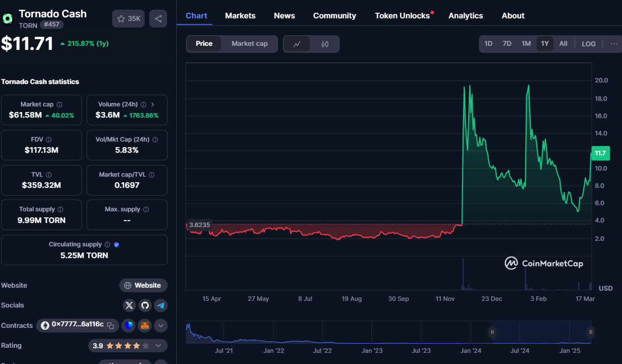
Task: Click the 215.87% (1y) change label
Action: click(84, 44)
